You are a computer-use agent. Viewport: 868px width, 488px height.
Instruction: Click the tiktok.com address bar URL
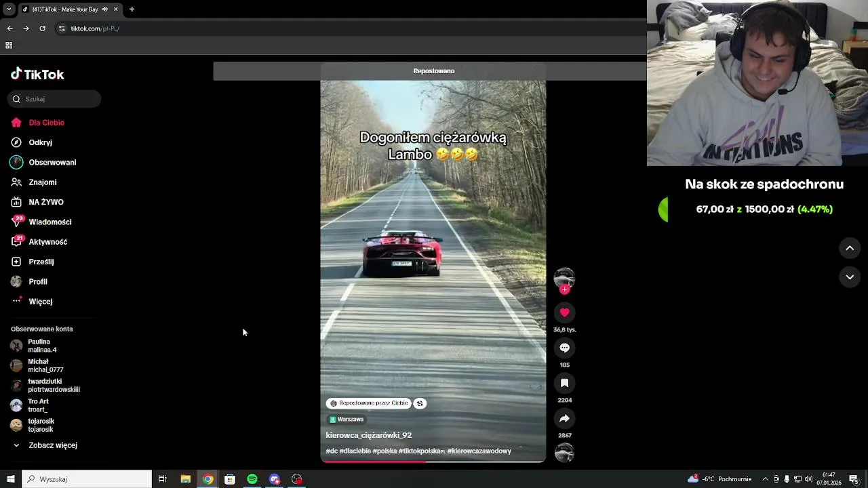(95, 28)
